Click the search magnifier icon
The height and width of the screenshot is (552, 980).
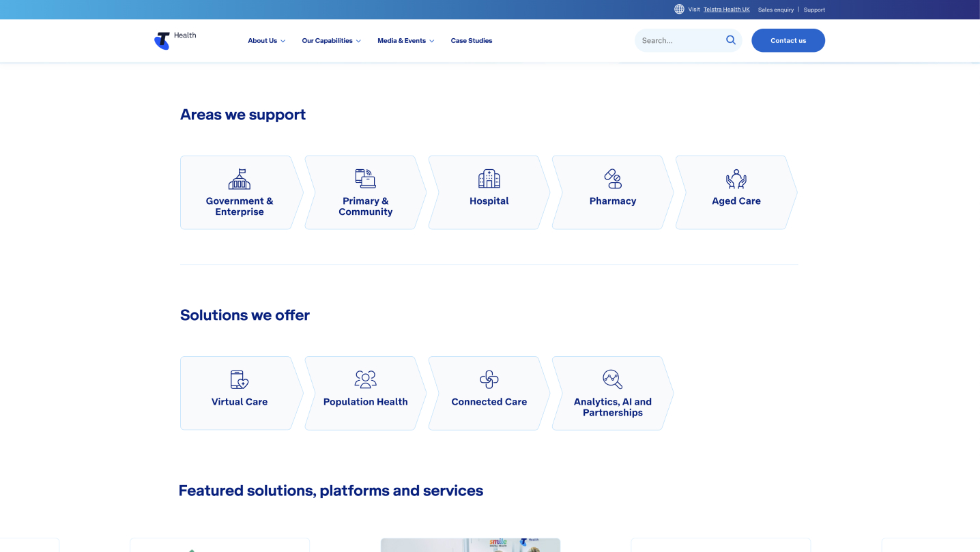(x=730, y=40)
